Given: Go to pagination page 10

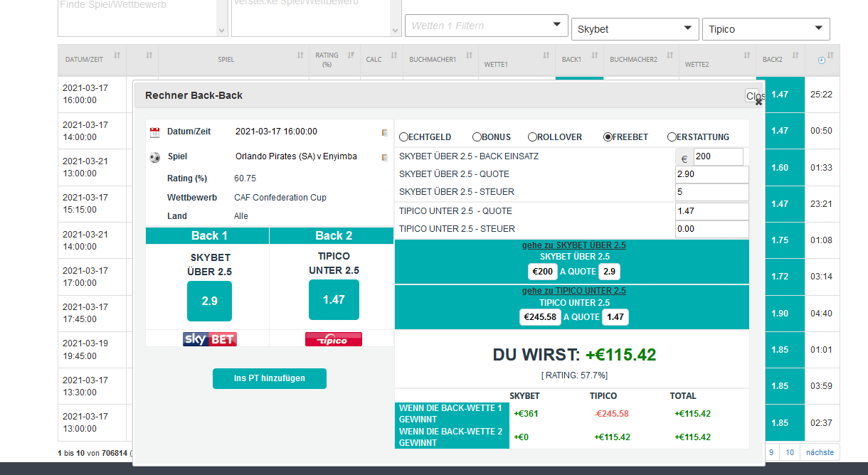Looking at the screenshot, I should point(790,452).
